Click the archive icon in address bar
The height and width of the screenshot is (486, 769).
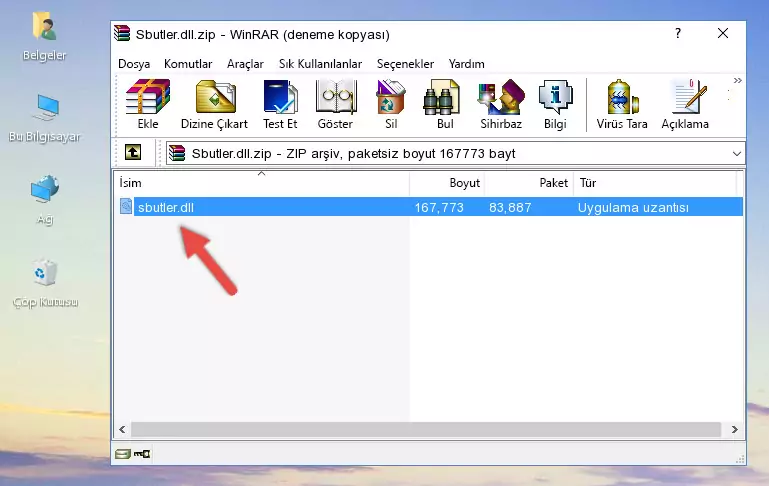(177, 153)
